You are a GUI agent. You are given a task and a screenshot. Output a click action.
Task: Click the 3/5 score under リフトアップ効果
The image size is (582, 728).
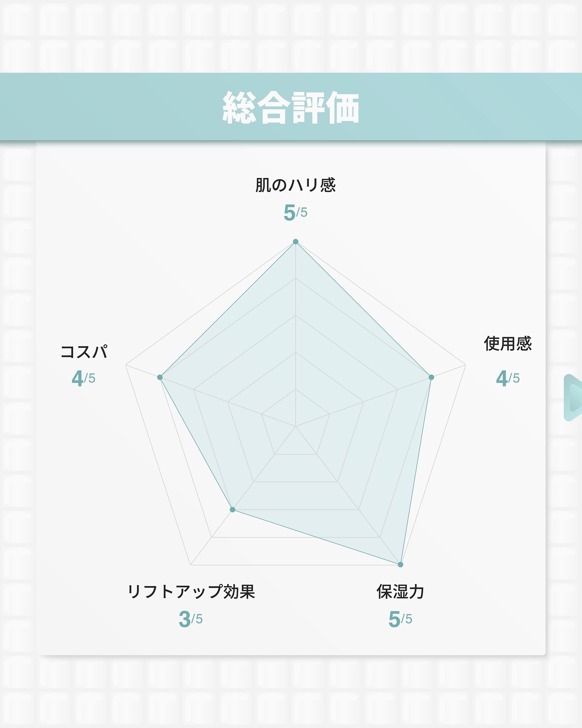click(191, 619)
